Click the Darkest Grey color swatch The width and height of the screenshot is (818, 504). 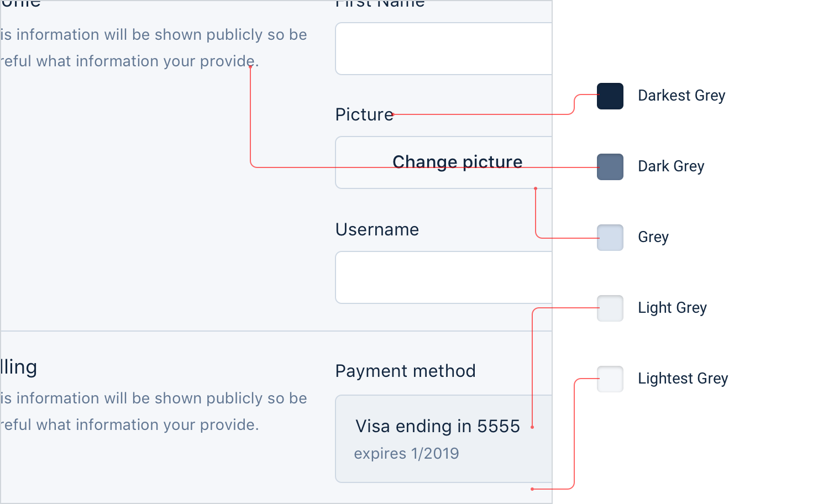point(610,96)
